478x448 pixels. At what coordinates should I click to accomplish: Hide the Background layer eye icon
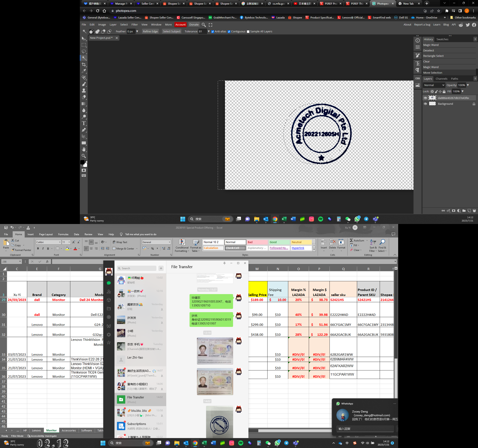425,104
